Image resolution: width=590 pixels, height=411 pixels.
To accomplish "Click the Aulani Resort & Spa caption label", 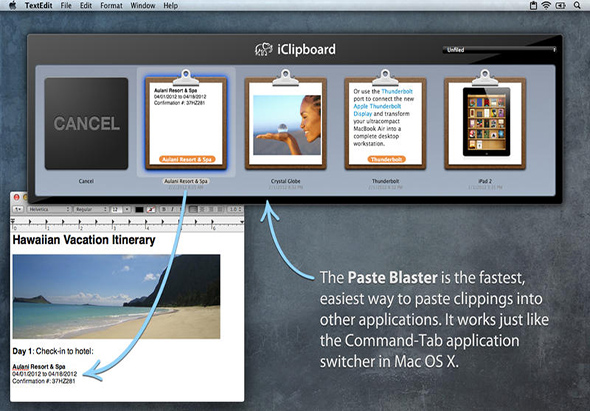I will (186, 181).
